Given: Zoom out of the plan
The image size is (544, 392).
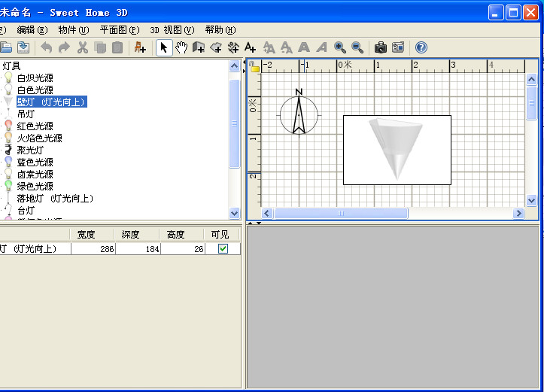Looking at the screenshot, I should tap(357, 47).
